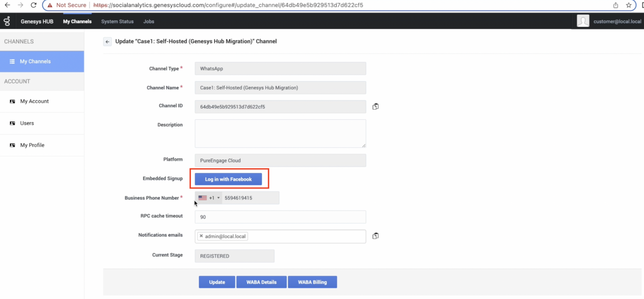Click the RPC cache timeout field
The image size is (644, 299).
280,217
